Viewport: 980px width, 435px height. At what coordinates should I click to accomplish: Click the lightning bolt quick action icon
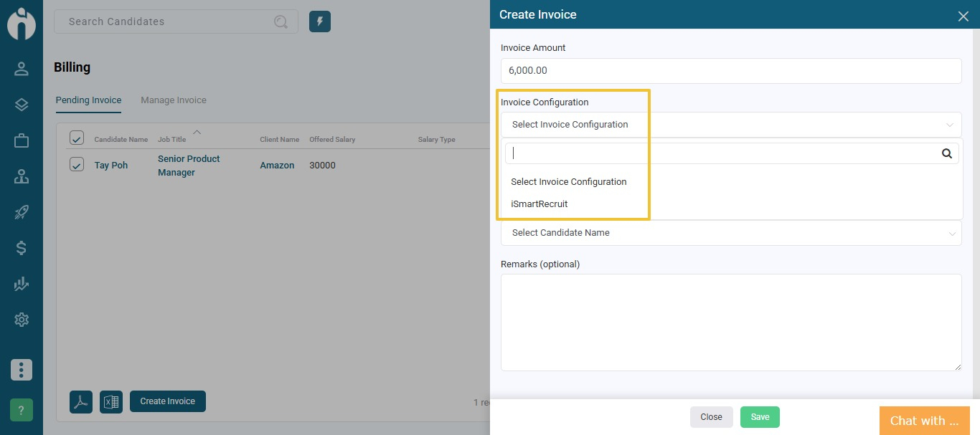tap(320, 21)
